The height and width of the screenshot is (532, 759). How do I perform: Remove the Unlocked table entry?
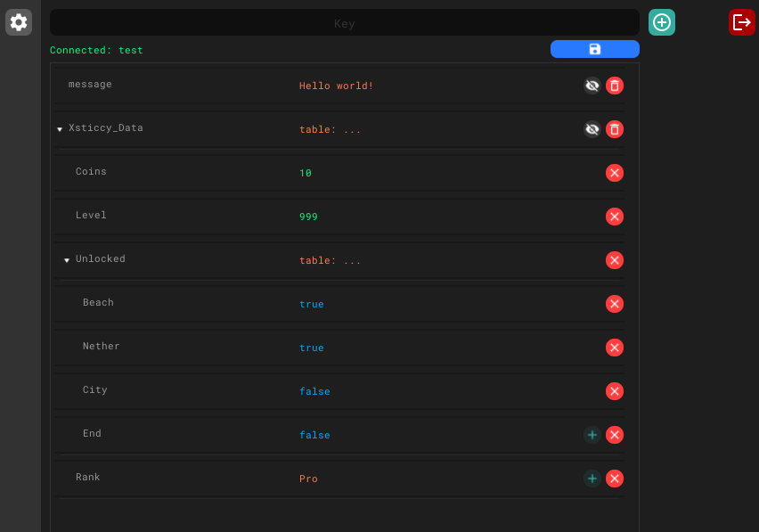(x=615, y=260)
